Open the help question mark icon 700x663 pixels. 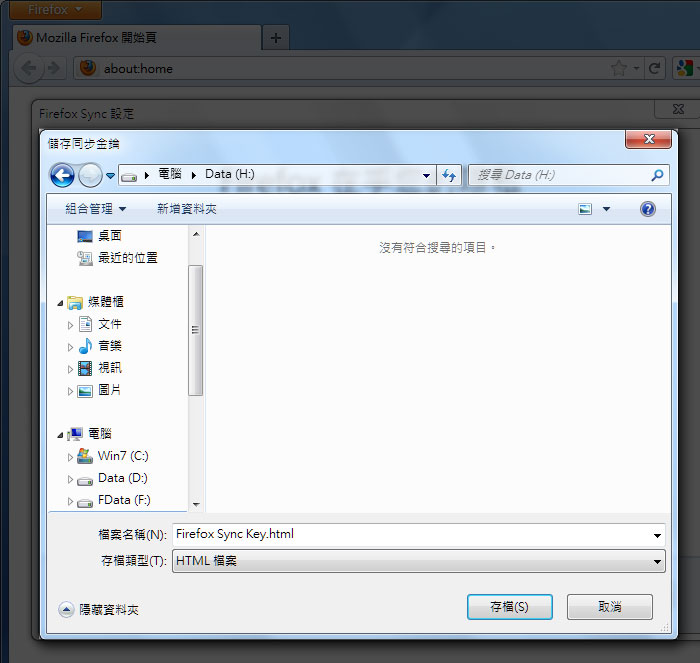pyautogui.click(x=647, y=209)
